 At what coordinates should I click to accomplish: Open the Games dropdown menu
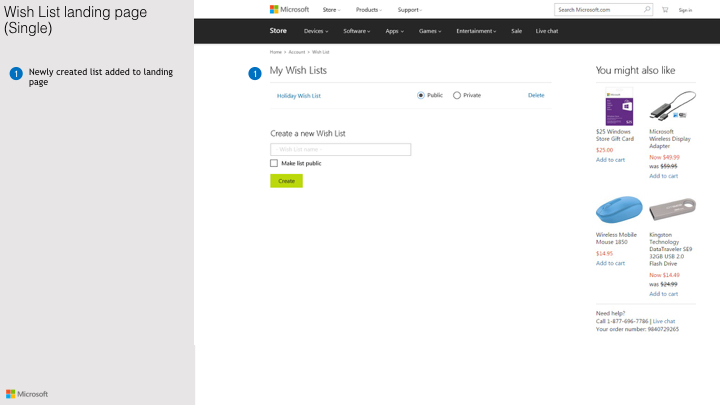pyautogui.click(x=430, y=31)
